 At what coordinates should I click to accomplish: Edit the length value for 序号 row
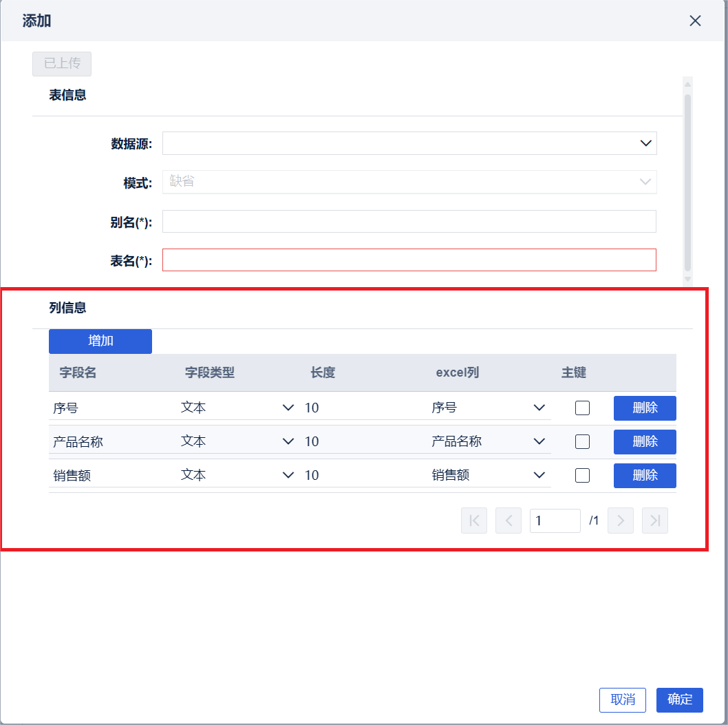[x=363, y=408]
